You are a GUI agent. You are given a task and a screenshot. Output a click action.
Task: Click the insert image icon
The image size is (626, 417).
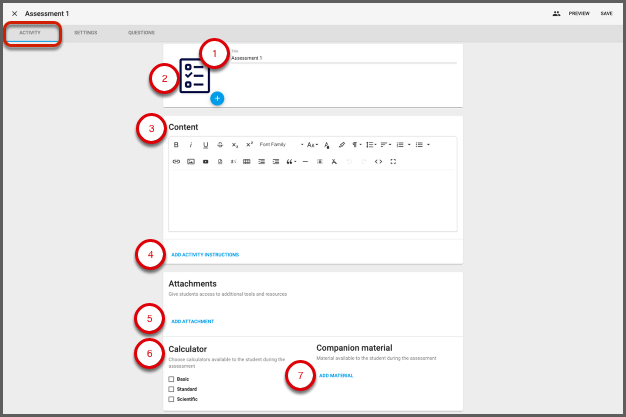click(x=191, y=161)
